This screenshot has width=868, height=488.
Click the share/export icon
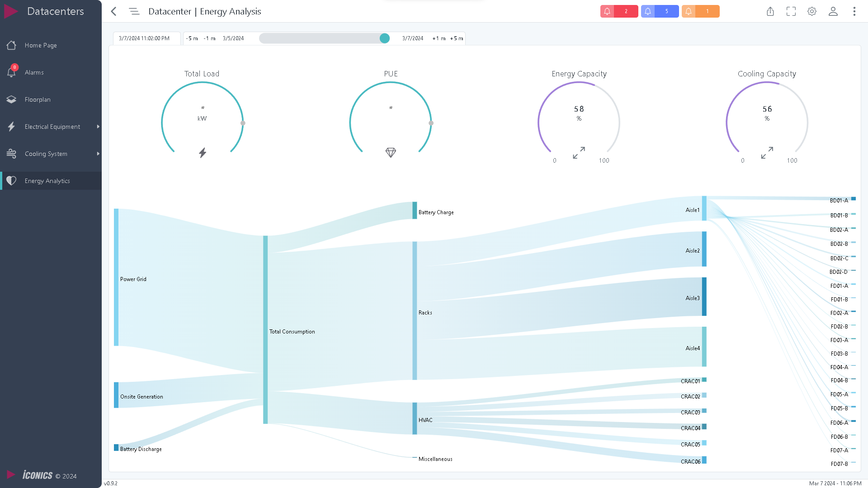pyautogui.click(x=770, y=11)
